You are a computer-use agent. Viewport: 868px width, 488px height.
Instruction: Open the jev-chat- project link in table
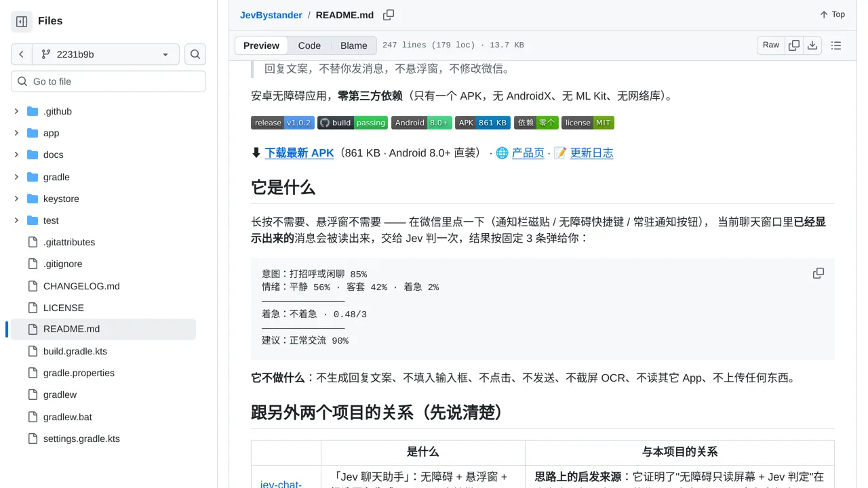[281, 484]
